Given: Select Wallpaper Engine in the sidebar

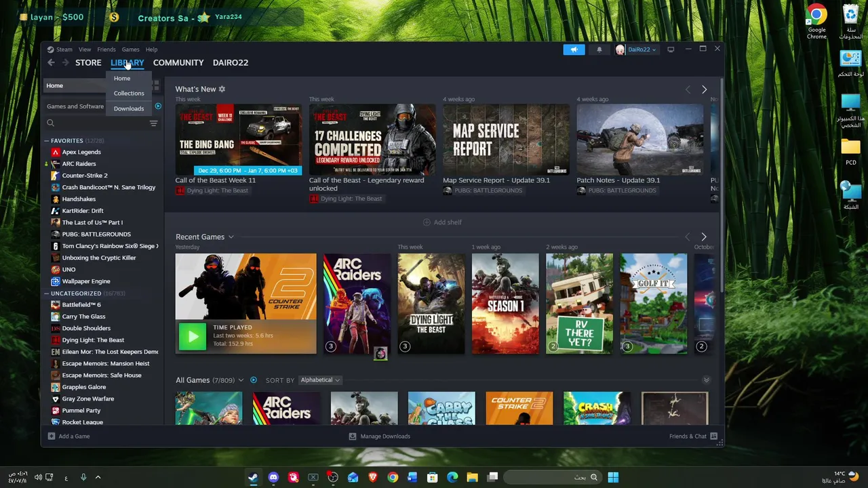Looking at the screenshot, I should pos(86,281).
